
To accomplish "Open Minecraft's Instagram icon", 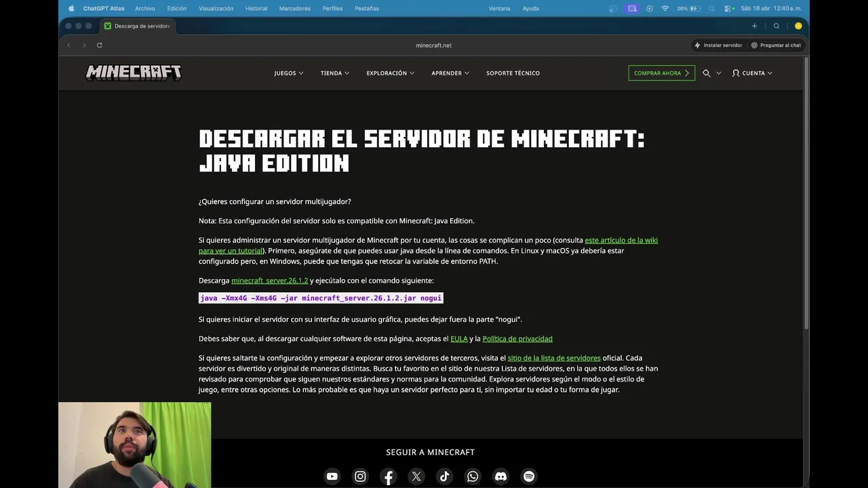I will coord(360,476).
